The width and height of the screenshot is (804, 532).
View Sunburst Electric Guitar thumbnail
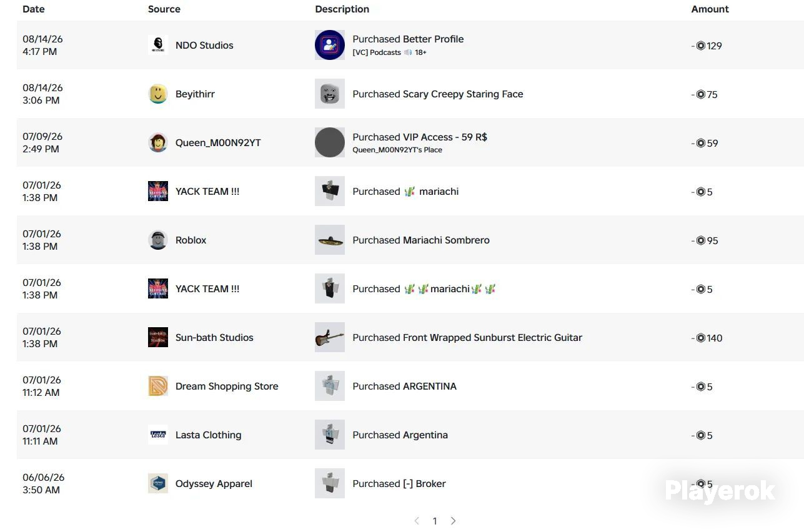(330, 337)
